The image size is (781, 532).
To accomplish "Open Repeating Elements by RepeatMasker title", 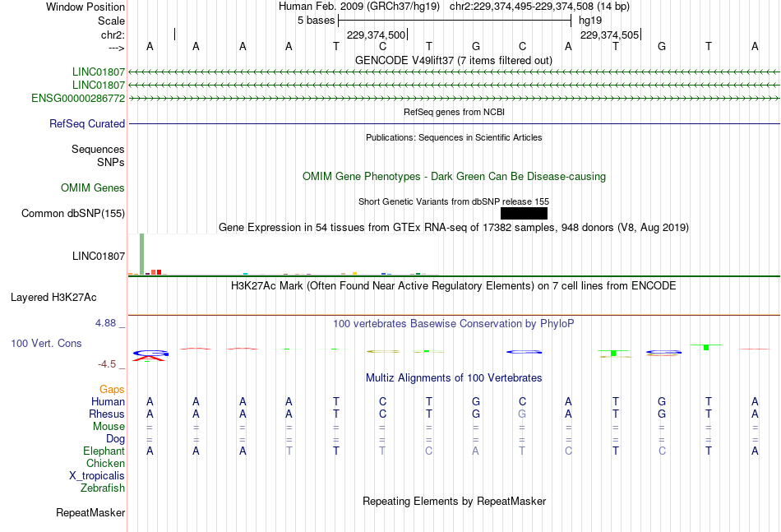I will point(454,501).
